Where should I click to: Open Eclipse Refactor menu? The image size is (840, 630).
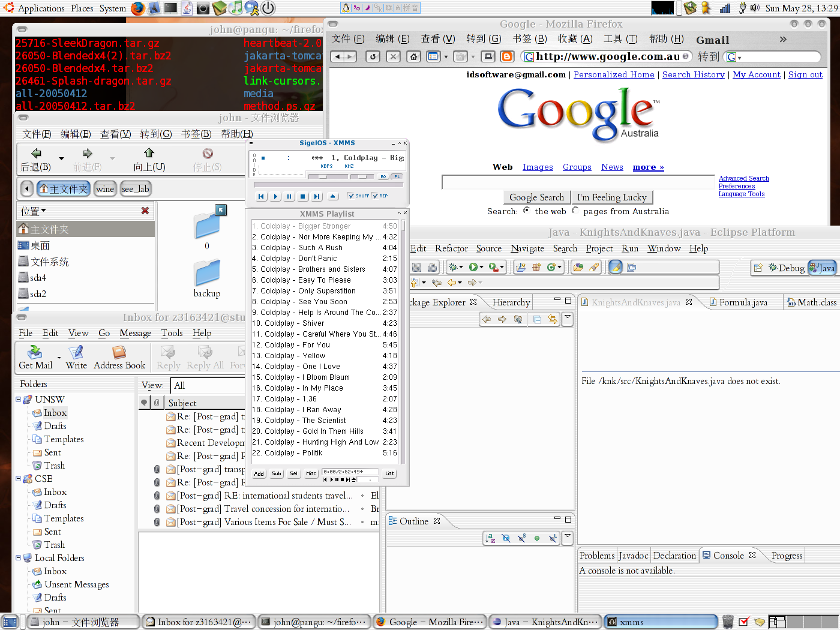pos(451,248)
